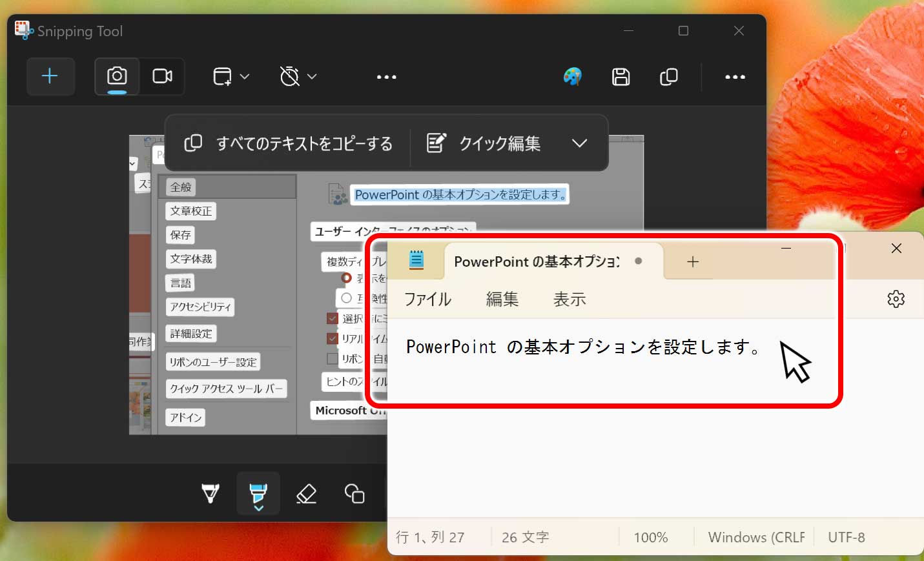Open Notepad 編集 menu
The height and width of the screenshot is (561, 924).
point(502,300)
